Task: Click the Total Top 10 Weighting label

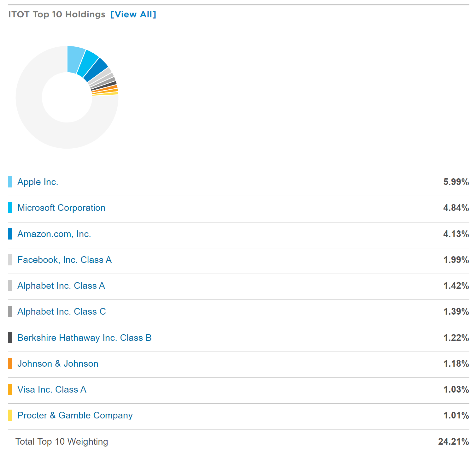Action: pyautogui.click(x=62, y=441)
